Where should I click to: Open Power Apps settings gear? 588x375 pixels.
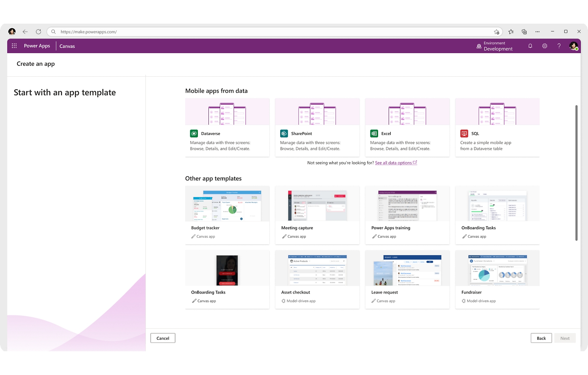click(545, 46)
